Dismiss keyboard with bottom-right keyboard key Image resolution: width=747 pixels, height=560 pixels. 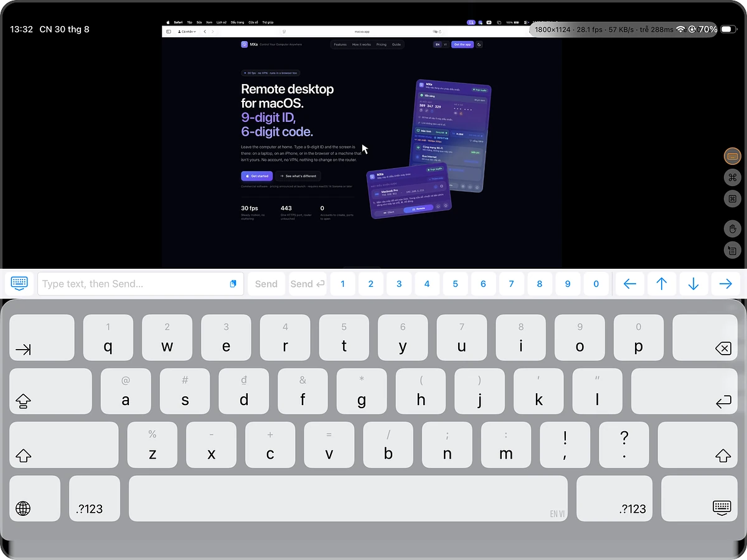tap(700, 498)
